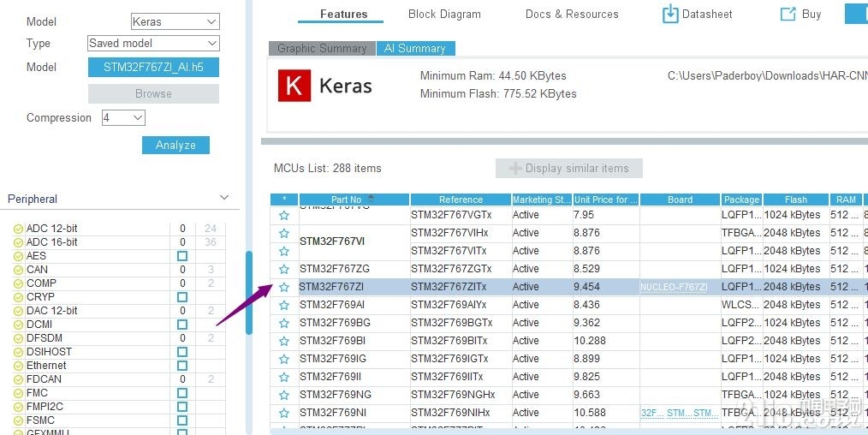Enable the FMC peripheral checkbox

[x=182, y=393]
